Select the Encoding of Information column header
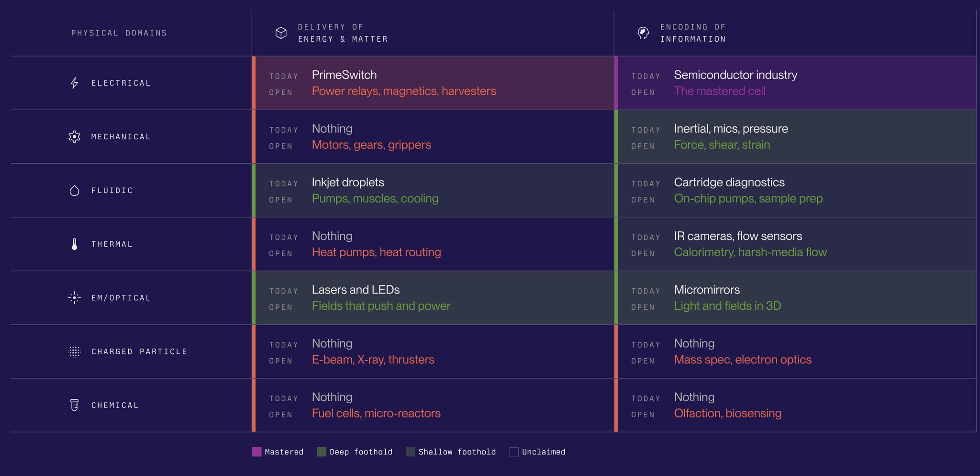 click(795, 33)
